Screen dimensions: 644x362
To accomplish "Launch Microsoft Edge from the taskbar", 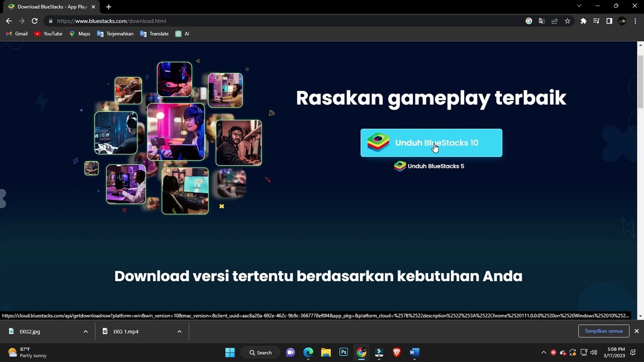I will coord(308,352).
